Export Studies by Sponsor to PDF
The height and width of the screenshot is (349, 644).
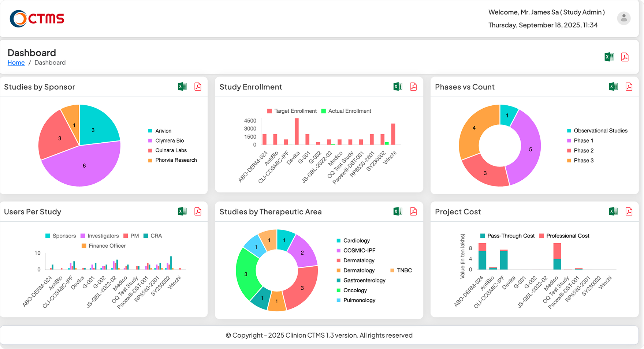point(198,87)
